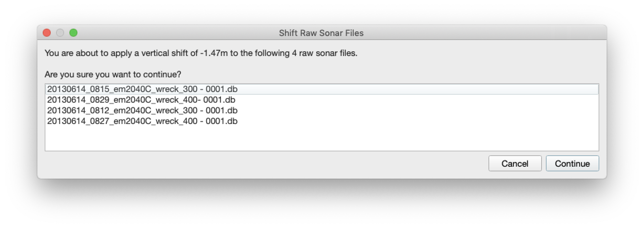
Task: Click the Shift Raw Sonar Files title
Action: point(321,33)
